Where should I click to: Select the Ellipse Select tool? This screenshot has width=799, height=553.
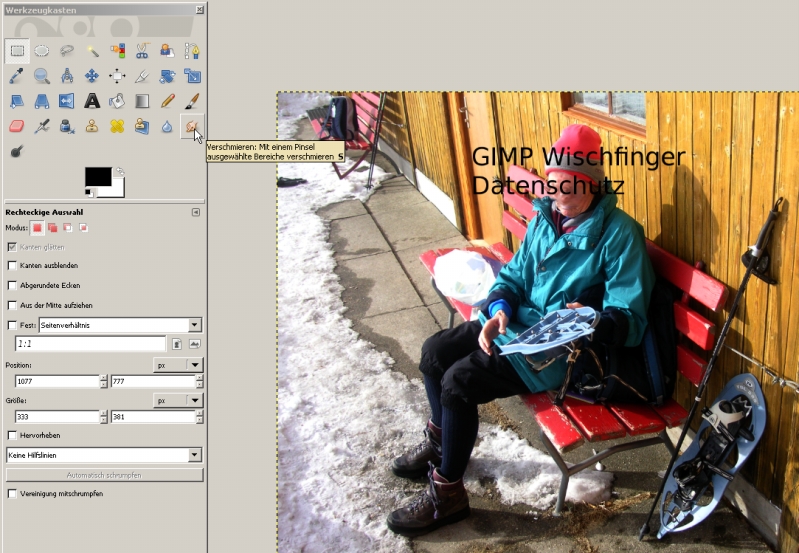[42, 50]
